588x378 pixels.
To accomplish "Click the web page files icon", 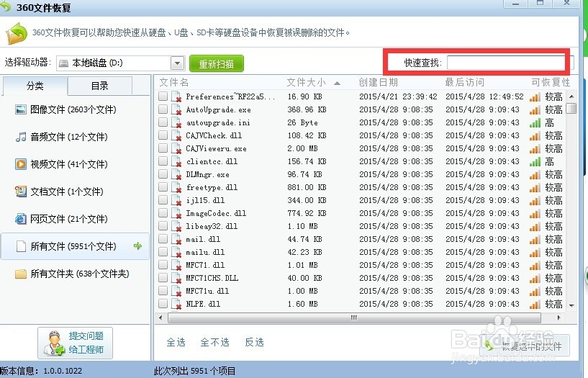I will click(21, 219).
